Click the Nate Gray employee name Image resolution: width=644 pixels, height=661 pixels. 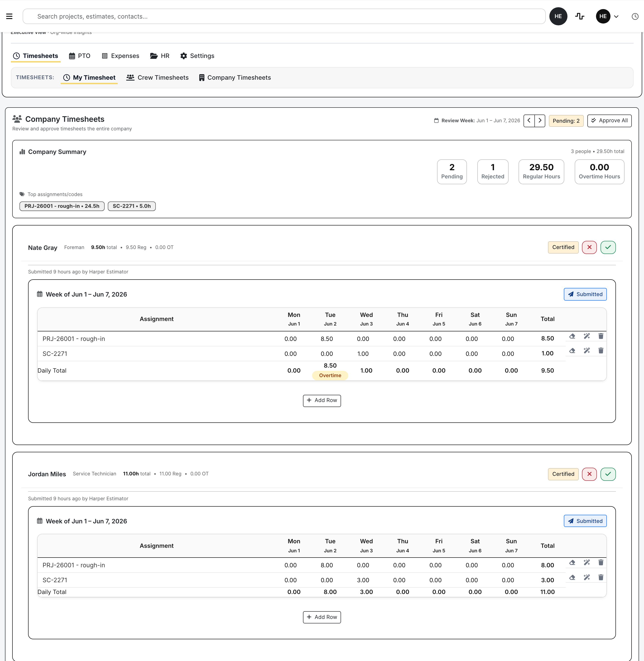43,248
